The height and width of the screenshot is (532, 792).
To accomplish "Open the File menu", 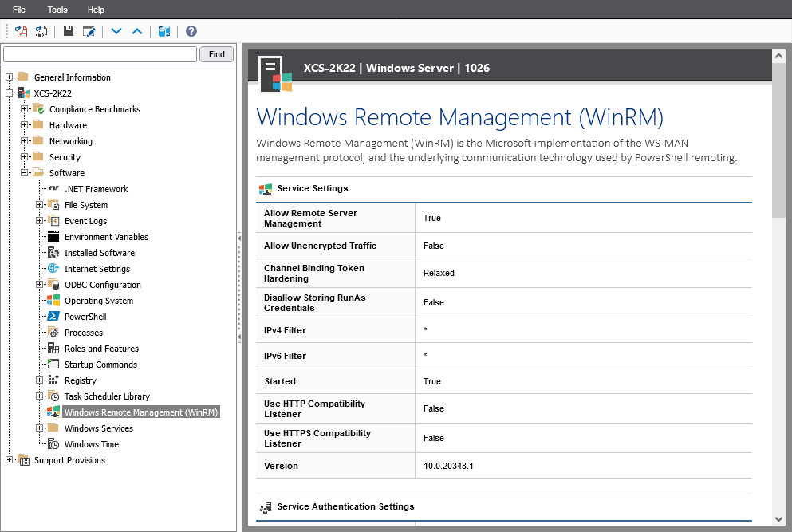I will coord(19,10).
